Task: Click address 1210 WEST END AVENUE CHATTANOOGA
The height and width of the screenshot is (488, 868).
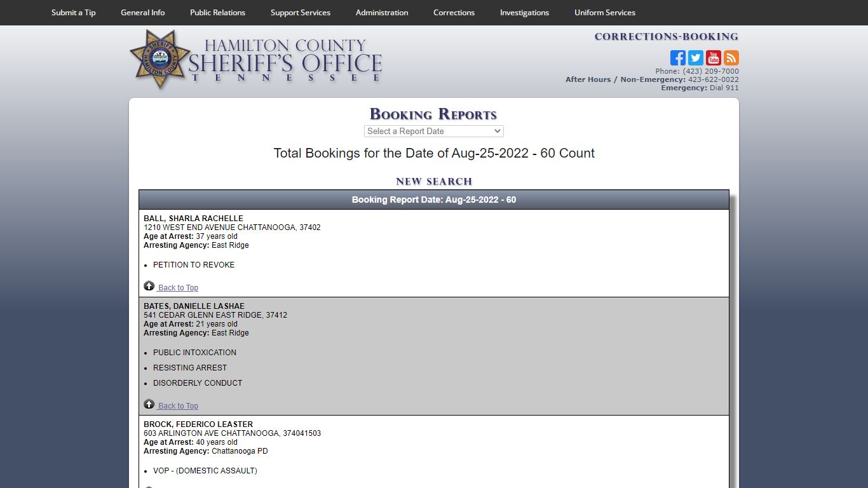Action: (x=232, y=227)
